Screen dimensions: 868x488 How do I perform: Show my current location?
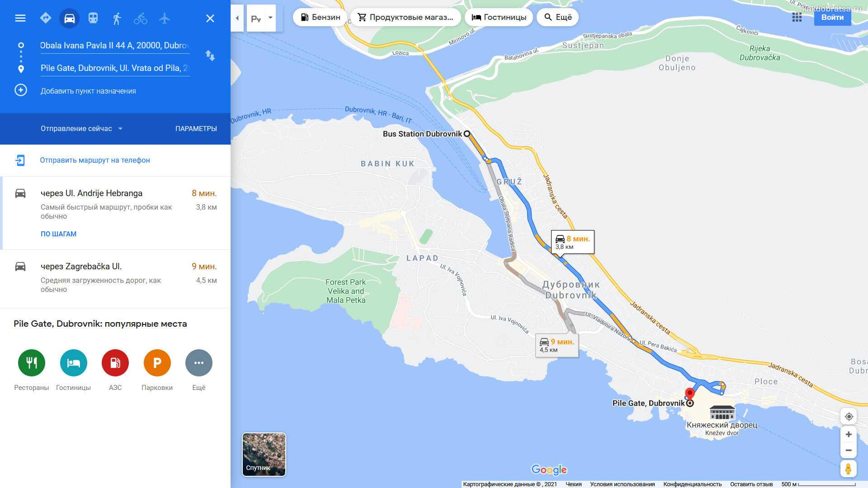849,416
